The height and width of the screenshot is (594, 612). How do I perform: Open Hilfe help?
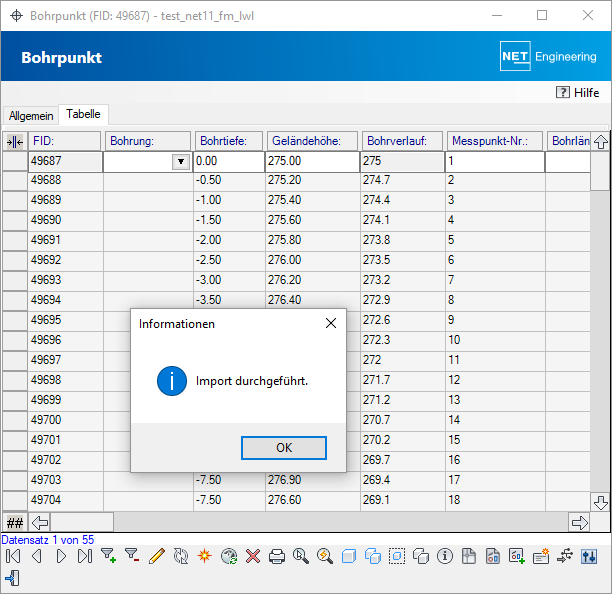click(x=578, y=92)
